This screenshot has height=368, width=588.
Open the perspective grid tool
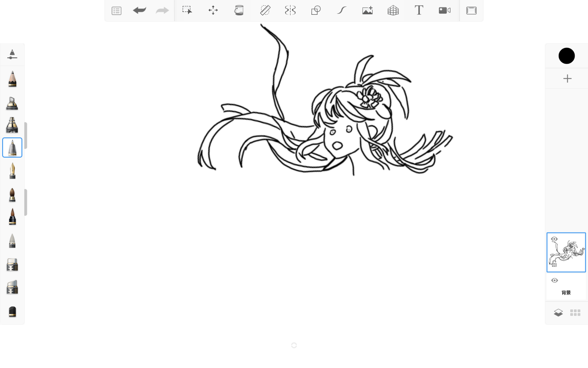click(393, 10)
